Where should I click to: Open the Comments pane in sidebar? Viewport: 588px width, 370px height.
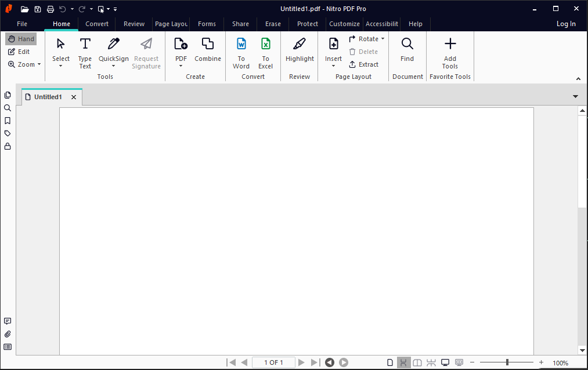tap(8, 321)
